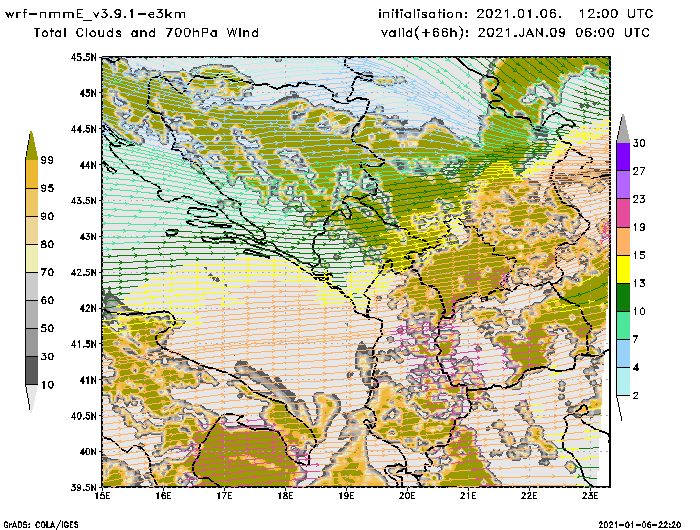Click the 44N latitude label
The height and width of the screenshot is (530, 700).
(88, 164)
